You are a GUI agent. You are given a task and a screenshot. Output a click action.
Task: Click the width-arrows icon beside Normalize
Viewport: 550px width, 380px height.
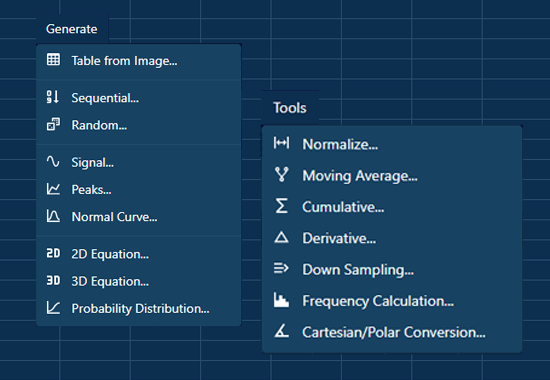pos(281,143)
